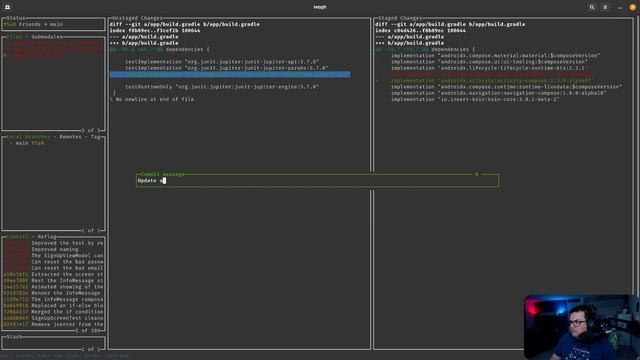Click the webcam overlay thumbnail

[x=582, y=327]
